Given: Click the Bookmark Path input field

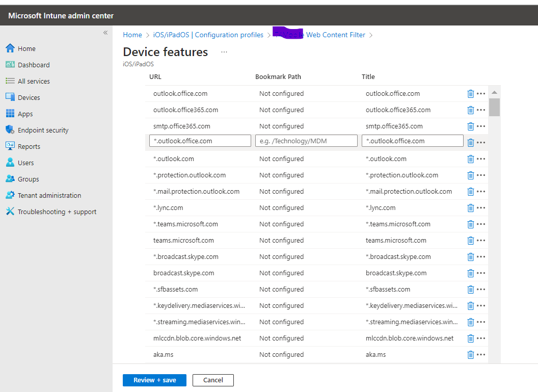Looking at the screenshot, I should (306, 141).
